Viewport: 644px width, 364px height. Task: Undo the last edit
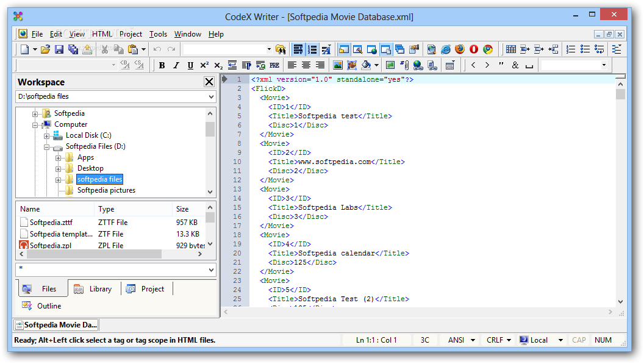pyautogui.click(x=157, y=50)
